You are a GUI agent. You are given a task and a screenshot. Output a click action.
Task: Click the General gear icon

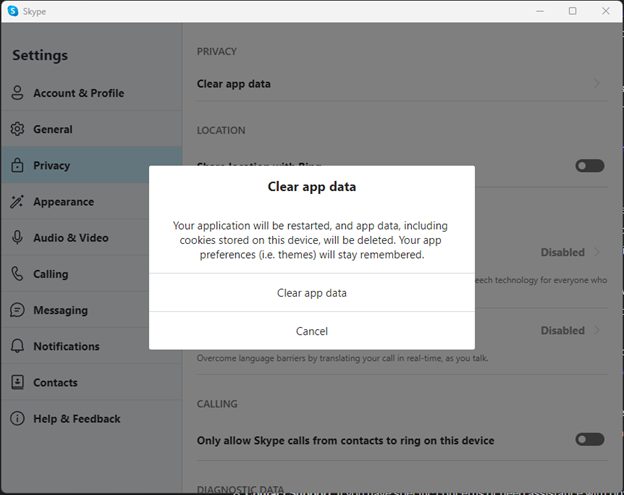pyautogui.click(x=17, y=129)
